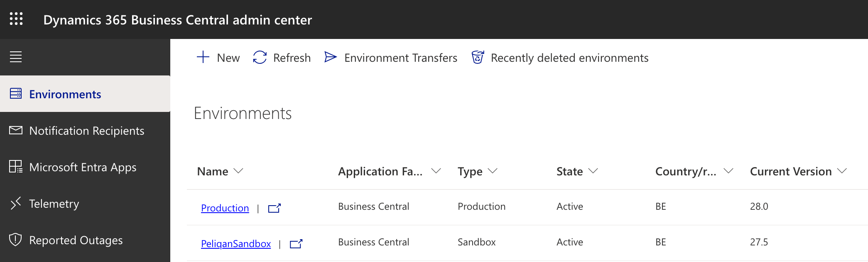The image size is (868, 262).
Task: Click version 28.0 in Production row
Action: click(x=759, y=206)
